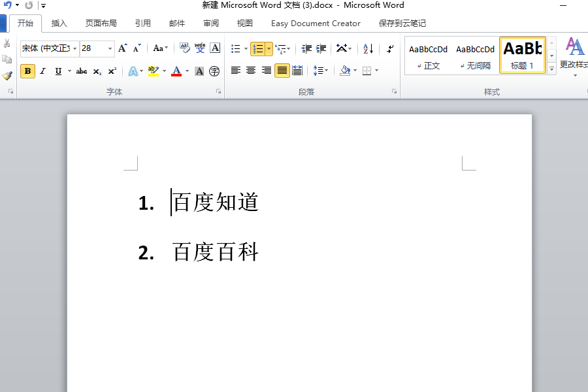Screen dimensions: 588x392
Task: Apply subscript X₂ formatting
Action: [97, 71]
